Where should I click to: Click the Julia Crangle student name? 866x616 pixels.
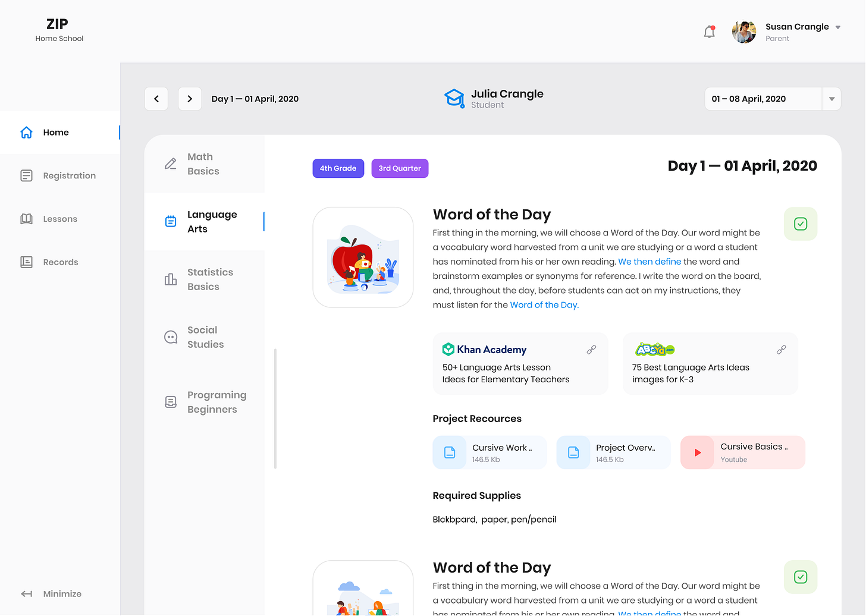tap(507, 94)
